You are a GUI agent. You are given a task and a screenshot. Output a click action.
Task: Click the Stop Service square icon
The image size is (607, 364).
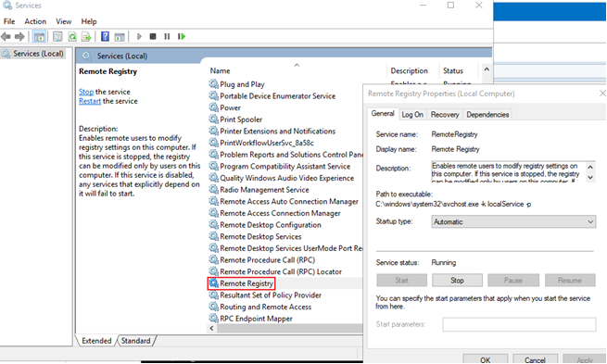tap(153, 36)
